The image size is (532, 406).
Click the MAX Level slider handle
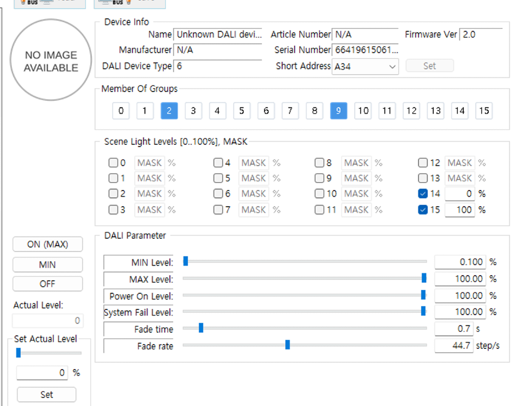pos(424,278)
